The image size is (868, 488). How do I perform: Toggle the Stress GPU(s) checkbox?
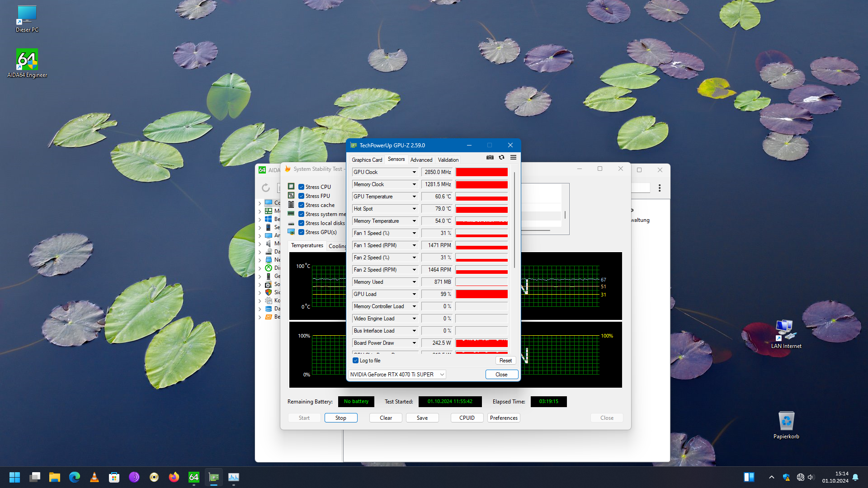pyautogui.click(x=301, y=232)
